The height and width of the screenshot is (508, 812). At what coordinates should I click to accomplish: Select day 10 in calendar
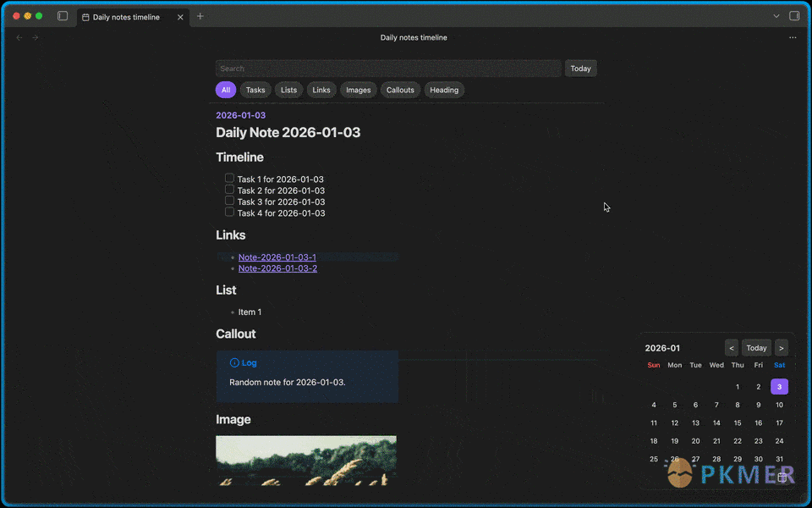coord(779,405)
